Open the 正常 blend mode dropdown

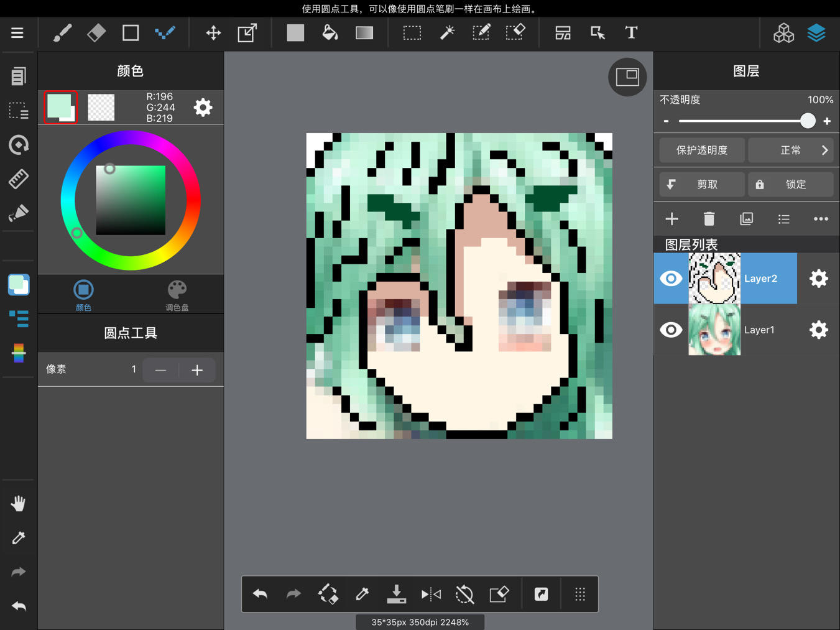(x=790, y=151)
